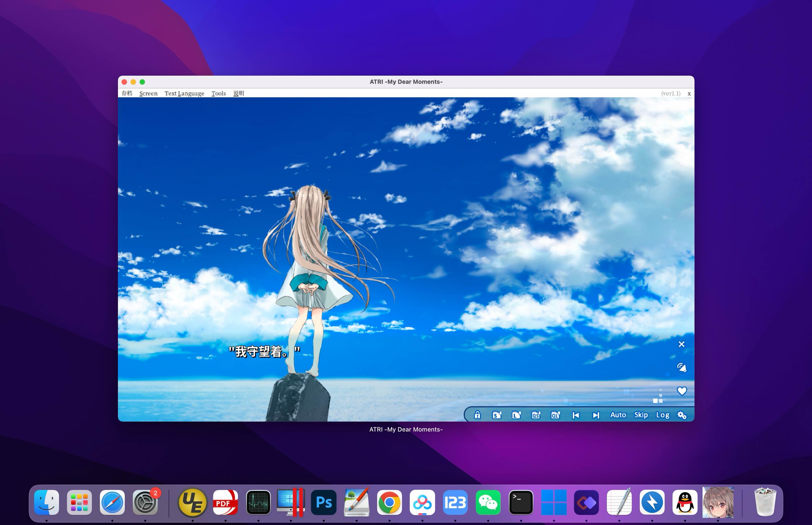Jump back to previous scene
The width and height of the screenshot is (812, 525).
click(x=576, y=415)
